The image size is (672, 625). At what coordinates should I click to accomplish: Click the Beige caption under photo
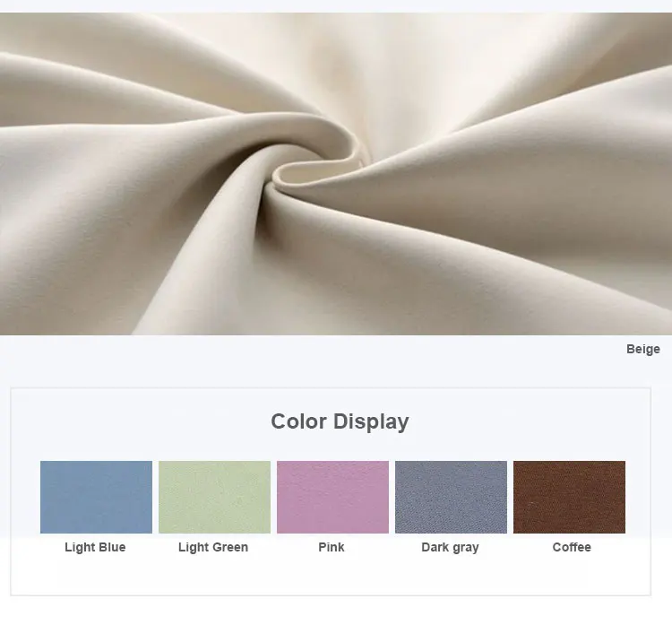point(642,349)
